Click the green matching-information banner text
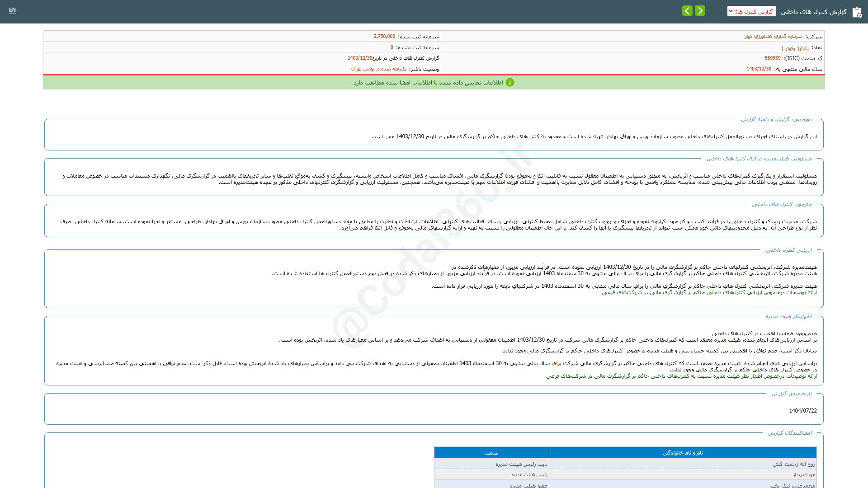868x488 pixels. 428,83
